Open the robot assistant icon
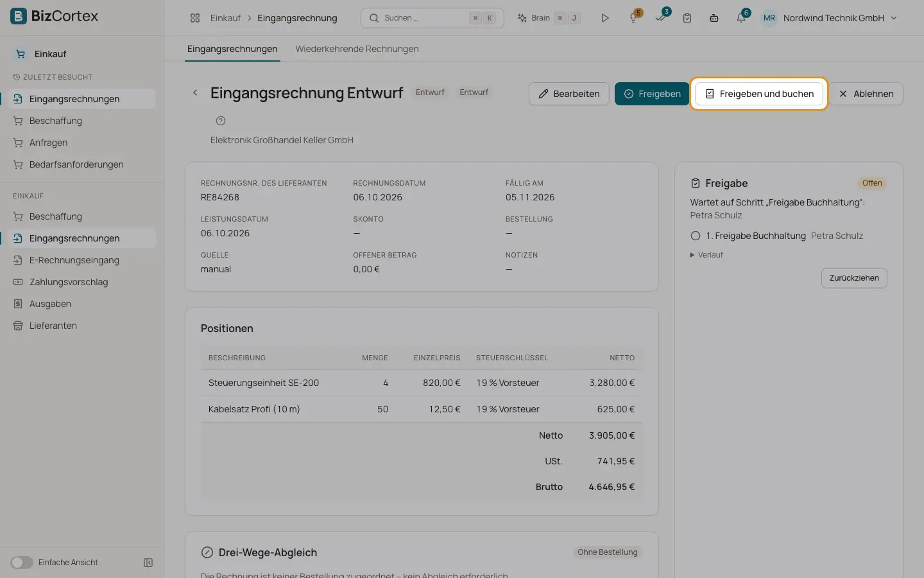The width and height of the screenshot is (924, 578). coord(714,18)
